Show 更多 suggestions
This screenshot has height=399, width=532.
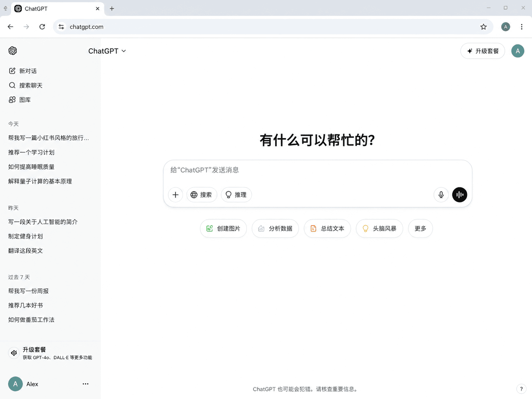[420, 229]
